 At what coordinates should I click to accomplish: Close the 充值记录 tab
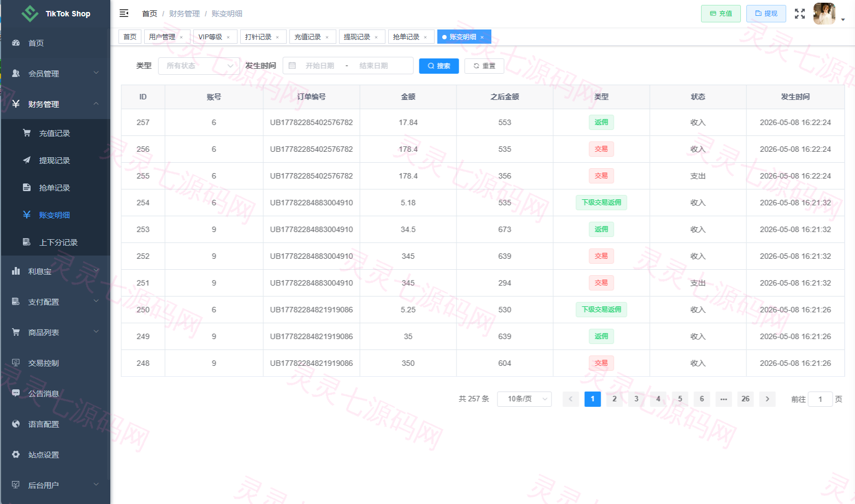(x=327, y=38)
